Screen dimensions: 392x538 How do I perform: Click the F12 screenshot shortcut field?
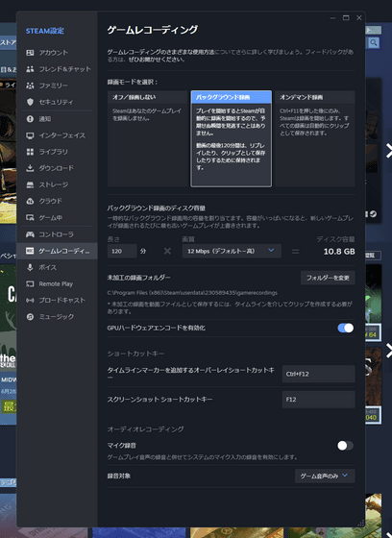pyautogui.click(x=319, y=400)
